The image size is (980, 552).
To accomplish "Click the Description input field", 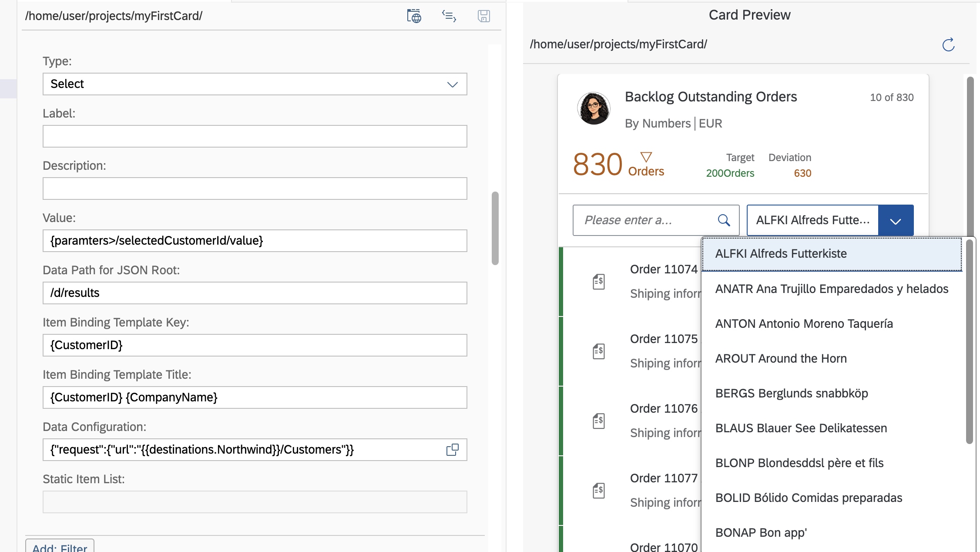I will coord(255,188).
